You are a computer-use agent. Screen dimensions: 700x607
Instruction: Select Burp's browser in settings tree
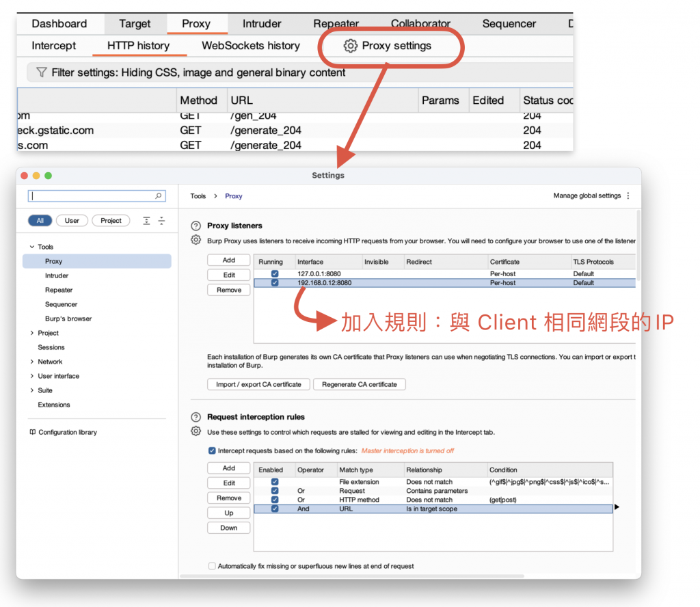68,319
